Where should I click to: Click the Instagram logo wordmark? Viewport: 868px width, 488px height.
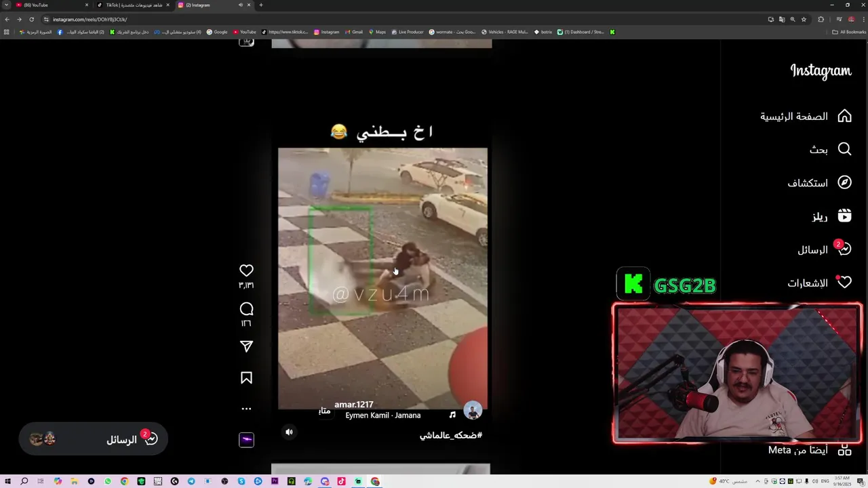[821, 70]
